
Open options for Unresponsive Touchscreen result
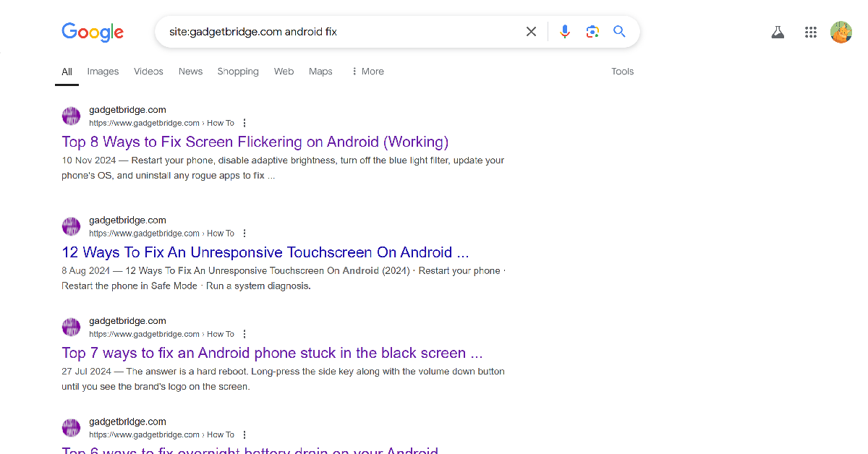point(244,234)
